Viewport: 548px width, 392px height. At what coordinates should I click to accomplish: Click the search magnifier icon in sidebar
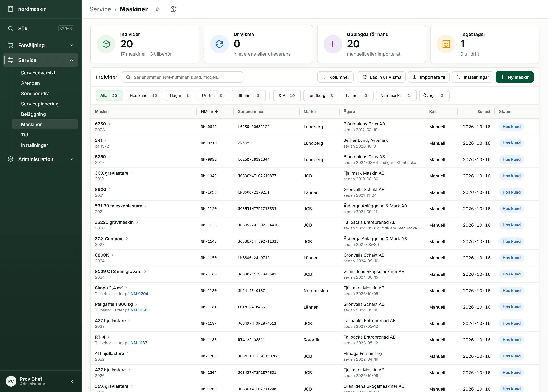click(x=10, y=29)
